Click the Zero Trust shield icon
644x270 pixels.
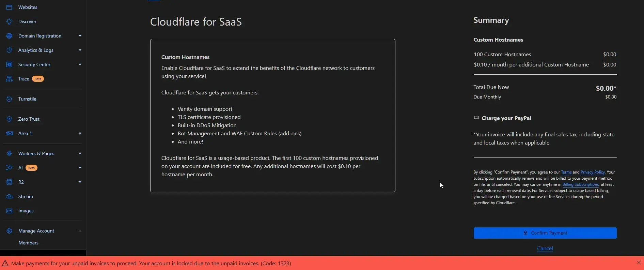tap(9, 119)
